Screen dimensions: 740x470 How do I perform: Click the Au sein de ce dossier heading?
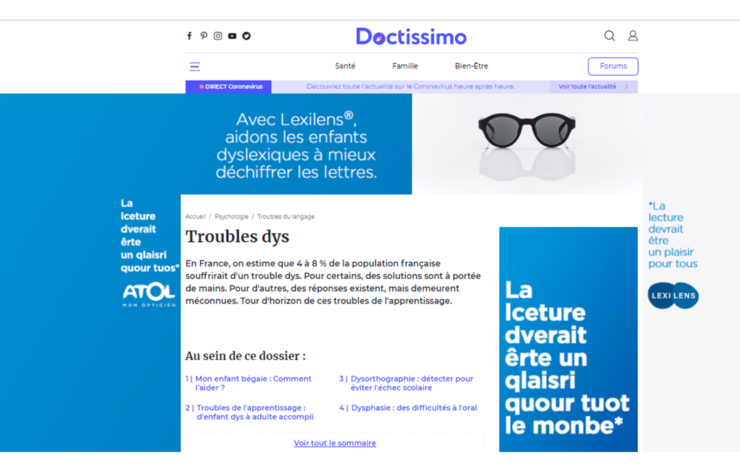coord(245,356)
